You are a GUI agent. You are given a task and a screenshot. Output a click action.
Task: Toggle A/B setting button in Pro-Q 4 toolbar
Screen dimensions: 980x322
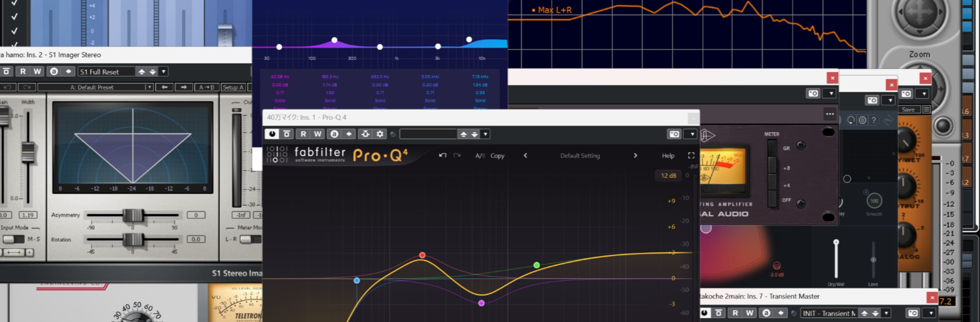click(x=335, y=134)
